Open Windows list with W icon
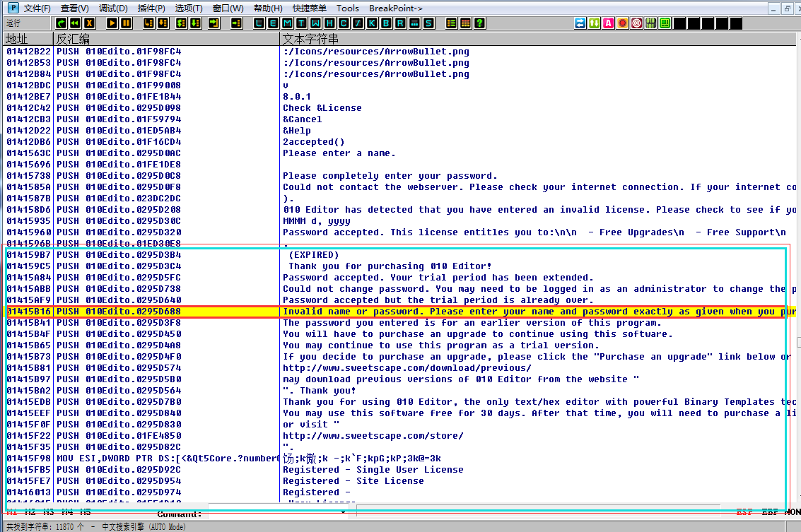This screenshot has width=801, height=532. (x=316, y=23)
